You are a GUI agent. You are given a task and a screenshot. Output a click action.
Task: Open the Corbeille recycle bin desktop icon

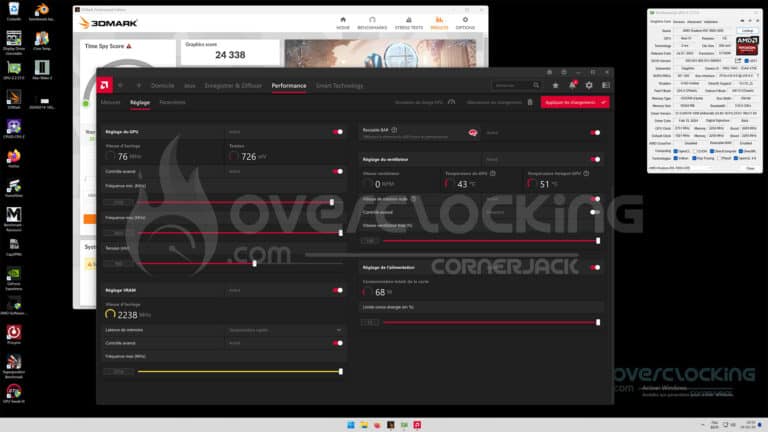coord(14,9)
